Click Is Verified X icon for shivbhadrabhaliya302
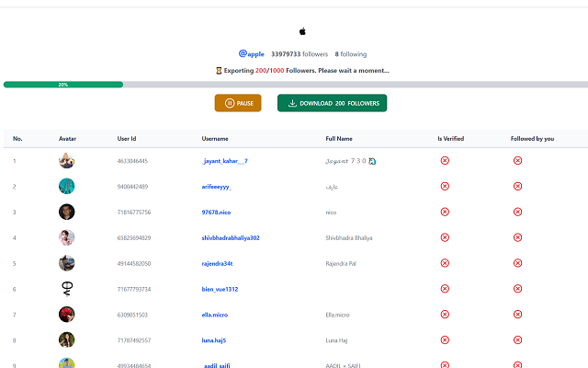588x368 pixels. tap(445, 237)
